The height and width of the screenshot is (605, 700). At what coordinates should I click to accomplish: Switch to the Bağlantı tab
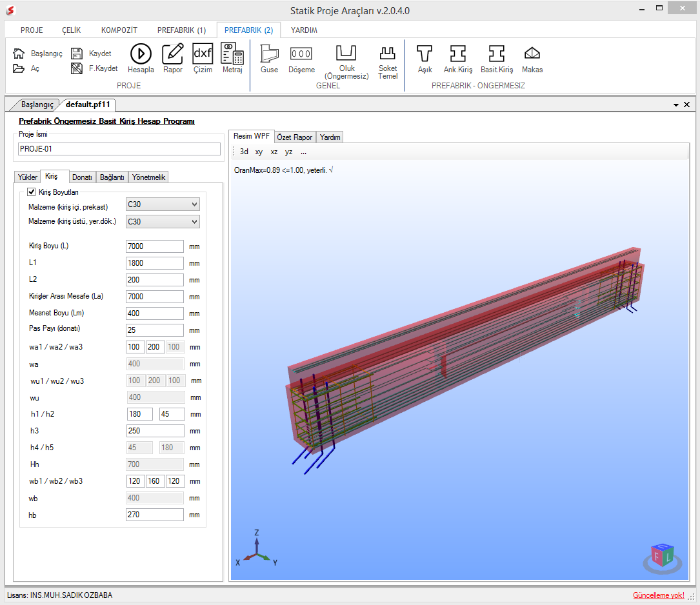[x=112, y=177]
